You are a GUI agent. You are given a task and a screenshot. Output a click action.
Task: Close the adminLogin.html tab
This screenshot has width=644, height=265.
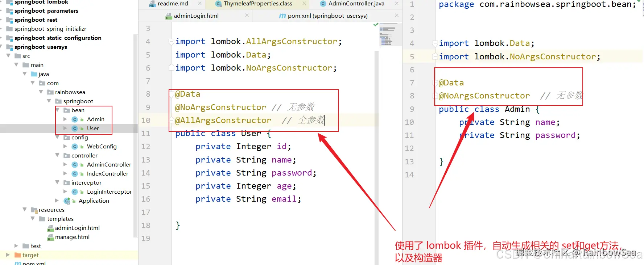pyautogui.click(x=247, y=15)
